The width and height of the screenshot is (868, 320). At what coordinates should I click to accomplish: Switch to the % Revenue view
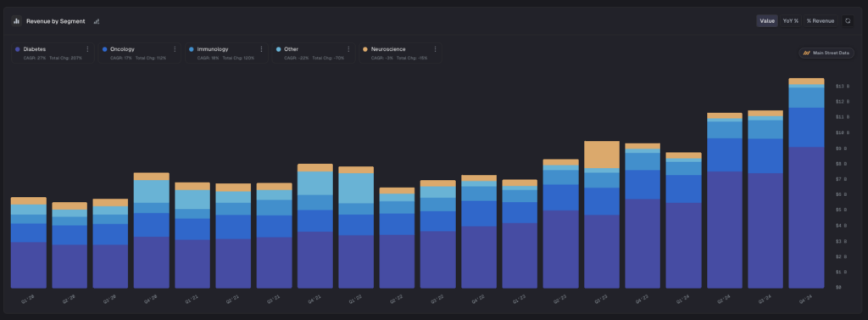click(x=821, y=21)
